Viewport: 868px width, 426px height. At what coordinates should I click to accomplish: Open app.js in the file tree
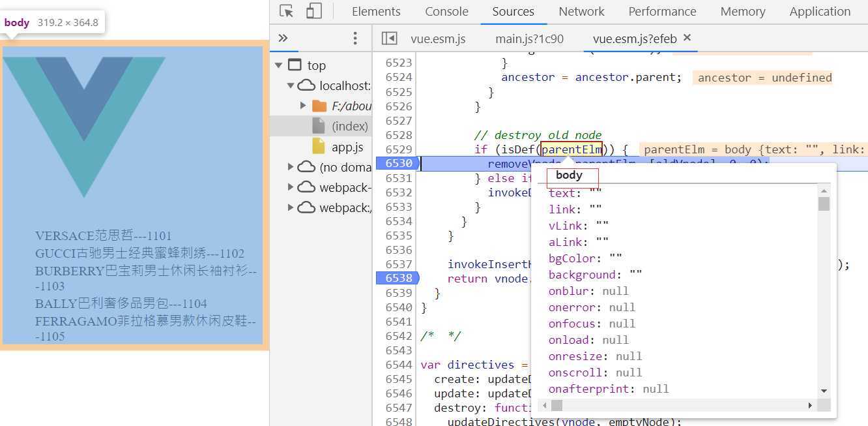347,147
